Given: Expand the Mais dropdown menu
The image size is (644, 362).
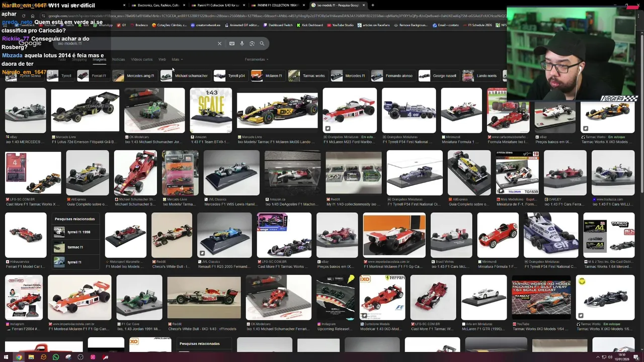Looking at the screenshot, I should [177, 59].
